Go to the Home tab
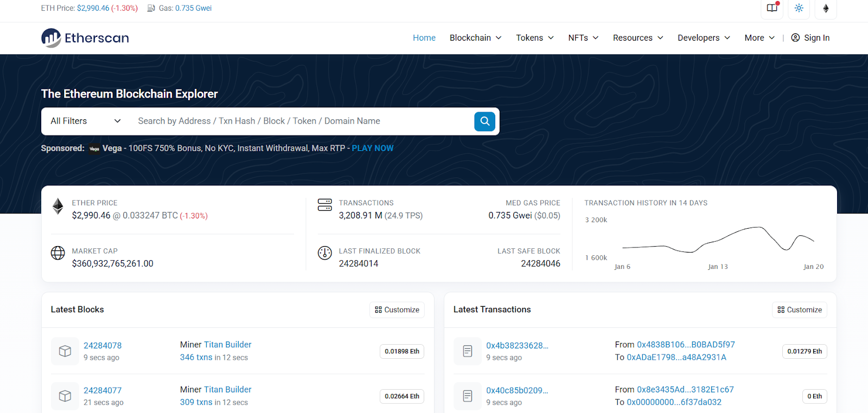Screen dimensions: 868x413 [424, 38]
